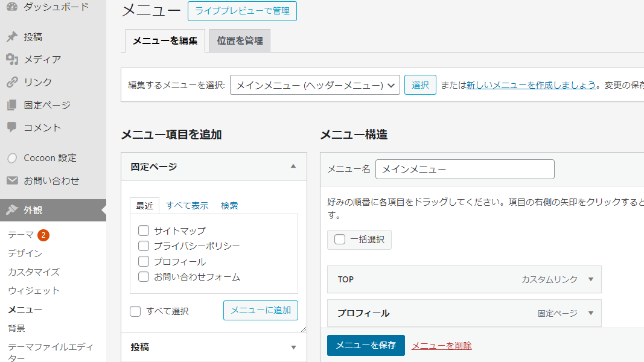Expand the 投稿 accordion section
This screenshot has width=644, height=362.
[x=293, y=348]
